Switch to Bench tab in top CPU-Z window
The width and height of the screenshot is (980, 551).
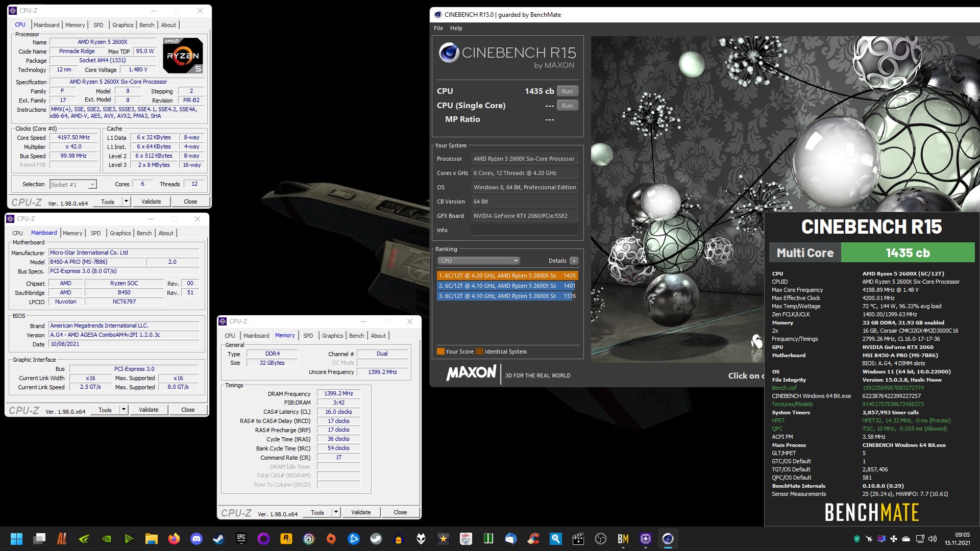(147, 25)
